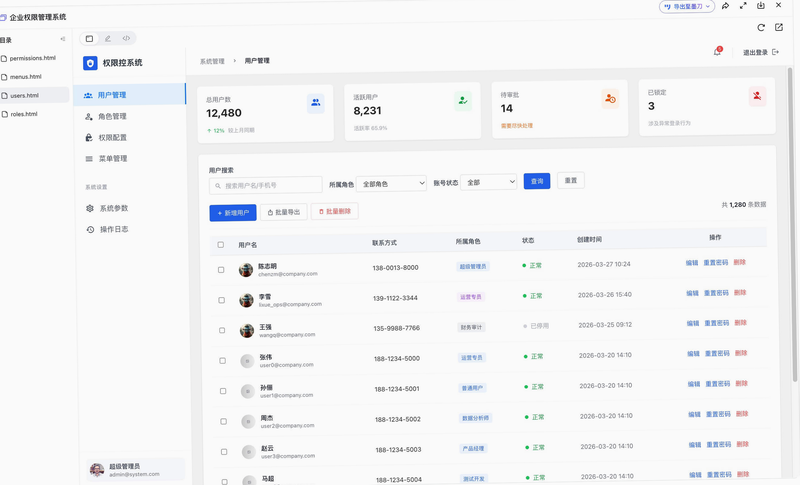Click the 超级管理员 profile avatar

pyautogui.click(x=97, y=470)
